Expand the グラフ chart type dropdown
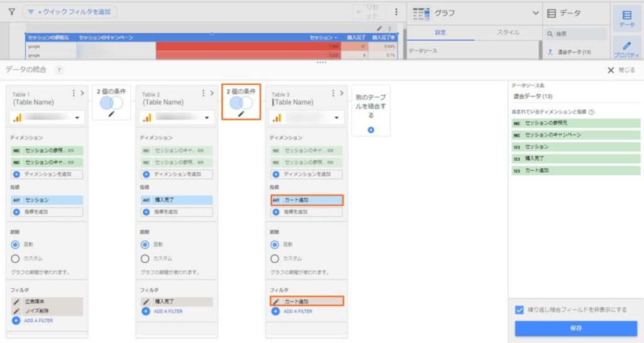This screenshot has width=644, height=343. 535,13
